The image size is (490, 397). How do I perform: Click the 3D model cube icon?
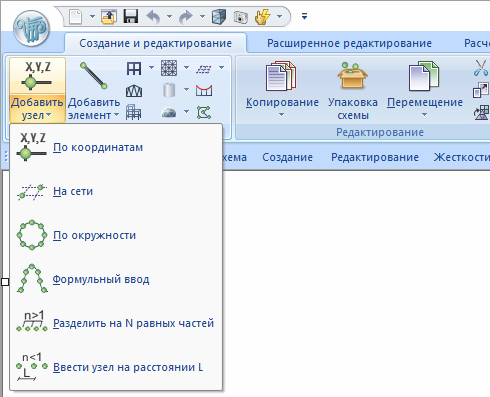point(219,16)
